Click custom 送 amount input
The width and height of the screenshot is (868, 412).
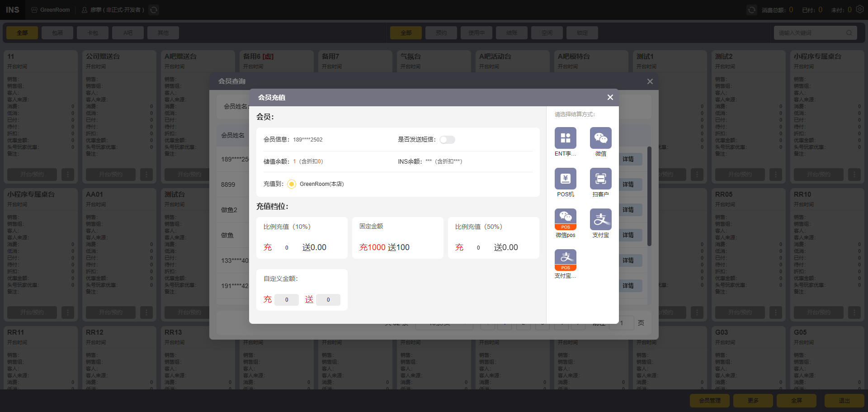coord(328,300)
